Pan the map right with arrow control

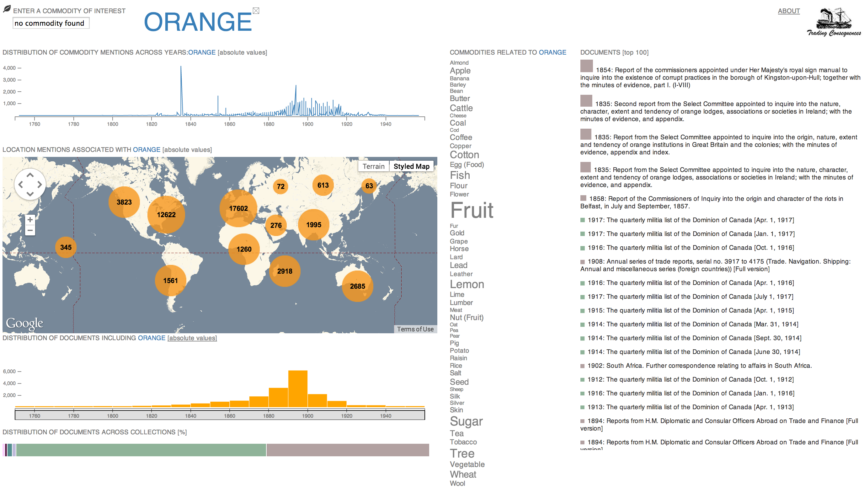coord(40,185)
